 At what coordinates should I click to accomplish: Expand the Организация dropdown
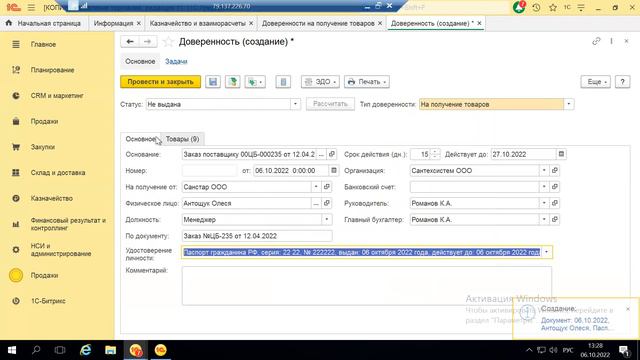544,171
